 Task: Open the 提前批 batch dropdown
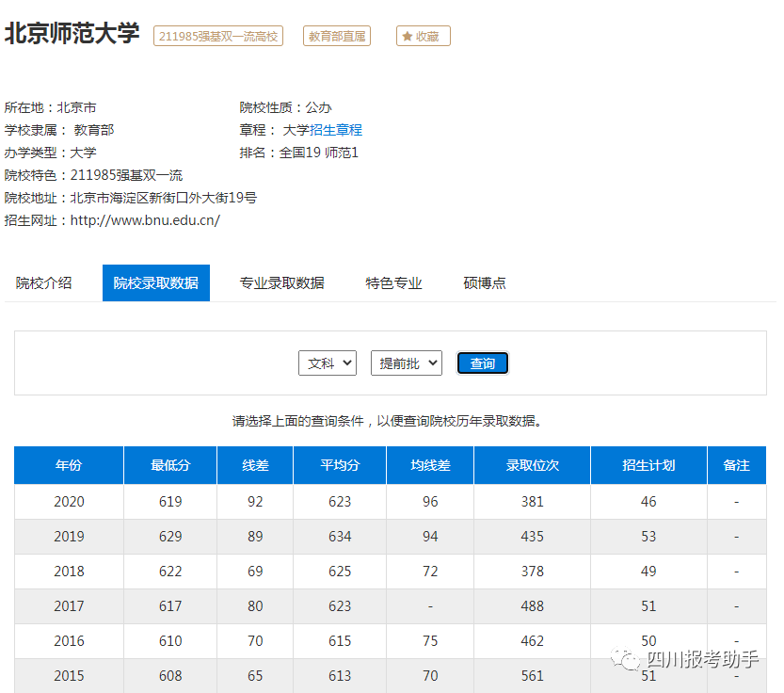pos(406,363)
